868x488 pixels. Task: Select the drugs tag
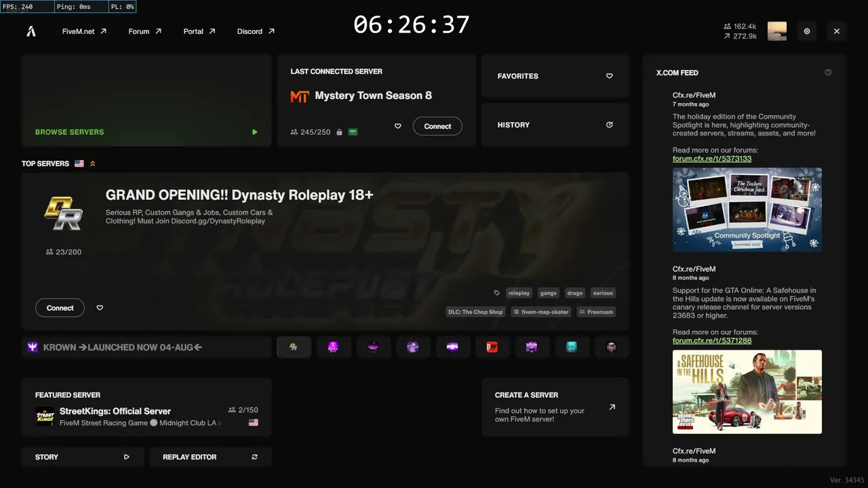point(575,293)
